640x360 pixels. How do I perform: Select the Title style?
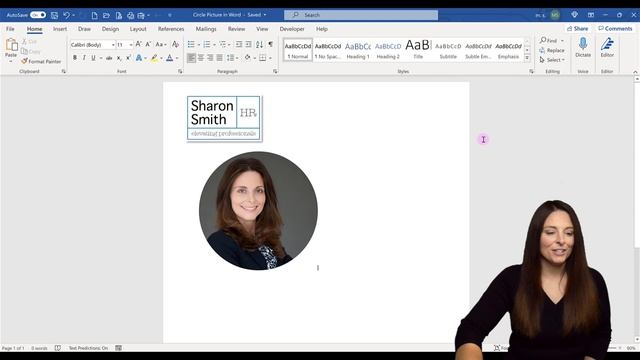[418, 50]
